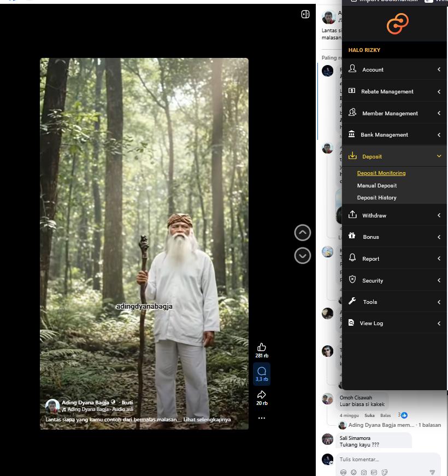Open the Deposit History submenu item
448x476 pixels.
[376, 198]
